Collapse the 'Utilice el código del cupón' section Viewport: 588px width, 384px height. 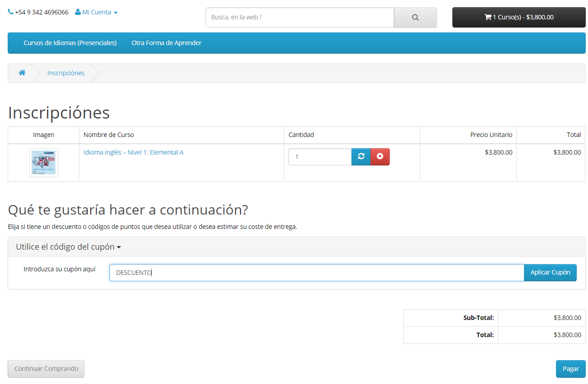[x=67, y=247]
